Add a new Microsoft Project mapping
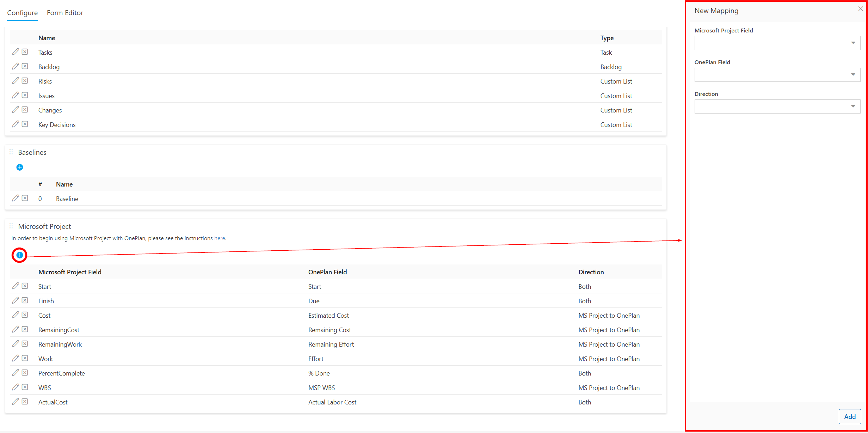Screen dimensions: 868x433 coord(20,255)
